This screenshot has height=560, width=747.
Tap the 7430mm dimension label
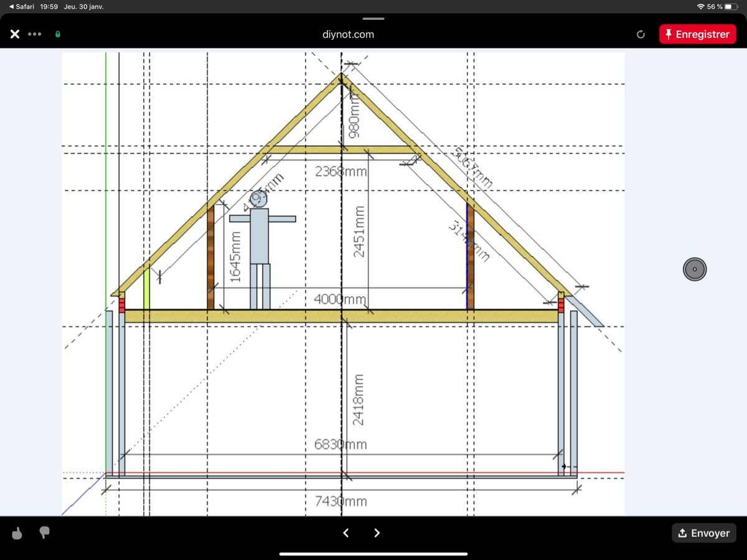tap(341, 501)
